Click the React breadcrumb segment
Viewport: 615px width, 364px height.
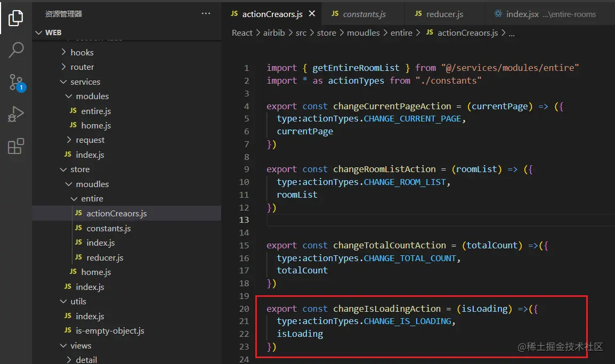(x=242, y=33)
